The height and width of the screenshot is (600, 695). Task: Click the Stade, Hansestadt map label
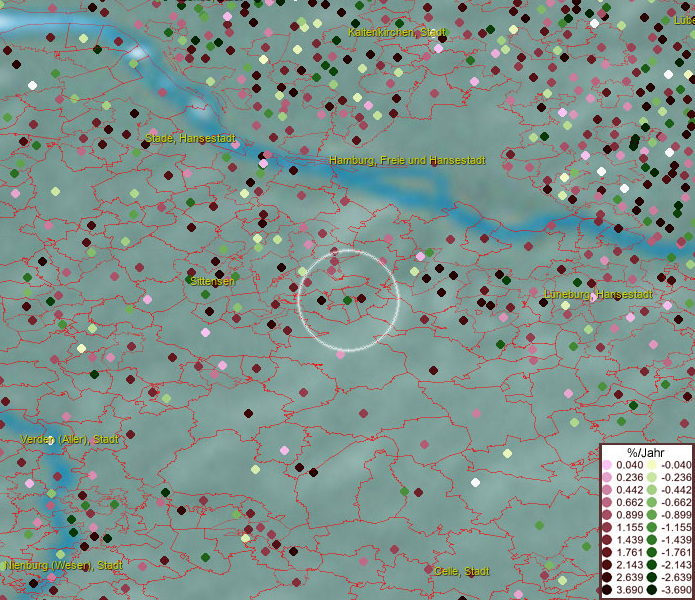click(x=190, y=138)
